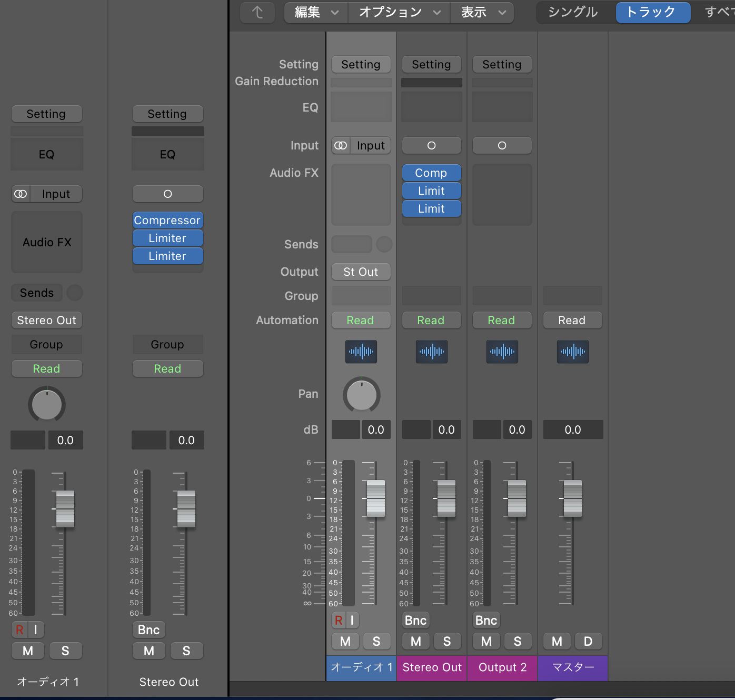Image resolution: width=735 pixels, height=700 pixels.
Task: Click the mono circle format icon on the Output 2 strip
Action: [x=502, y=145]
